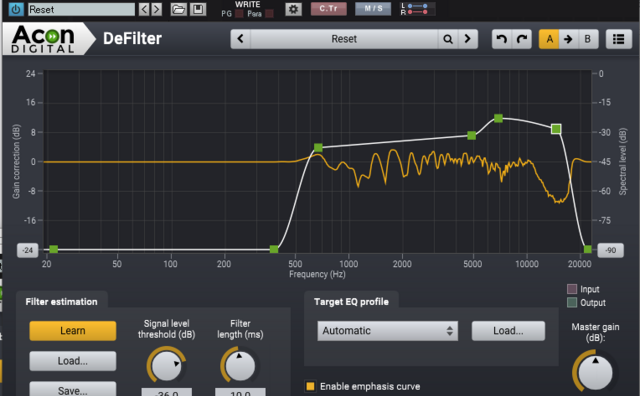Toggle the PG write checkbox

point(239,14)
